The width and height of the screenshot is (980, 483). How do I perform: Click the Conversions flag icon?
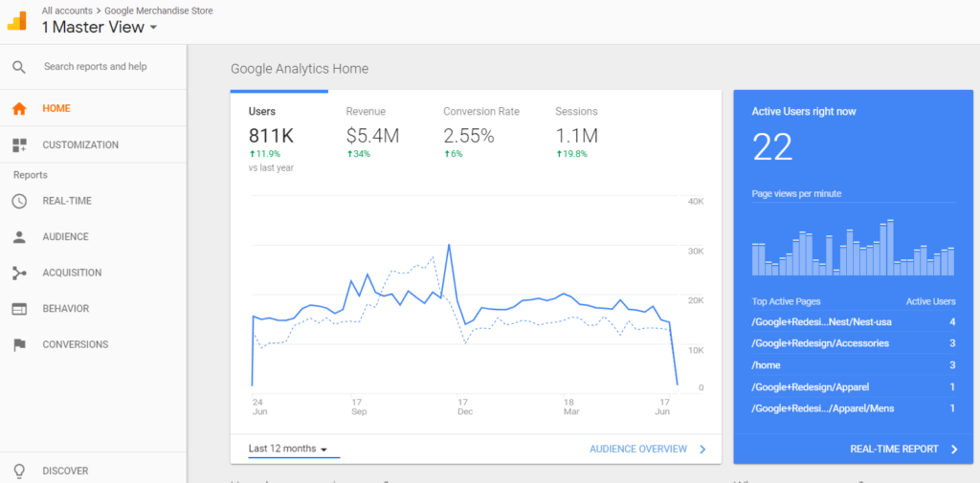pyautogui.click(x=19, y=344)
